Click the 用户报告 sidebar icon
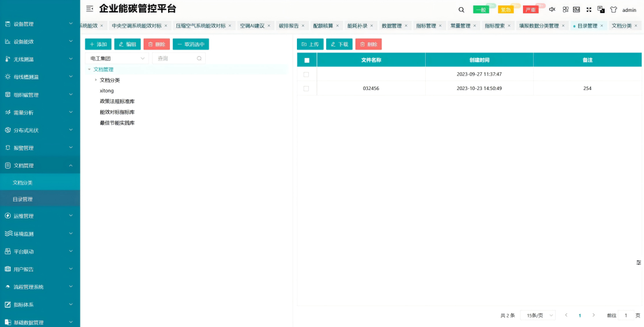 pyautogui.click(x=7, y=269)
